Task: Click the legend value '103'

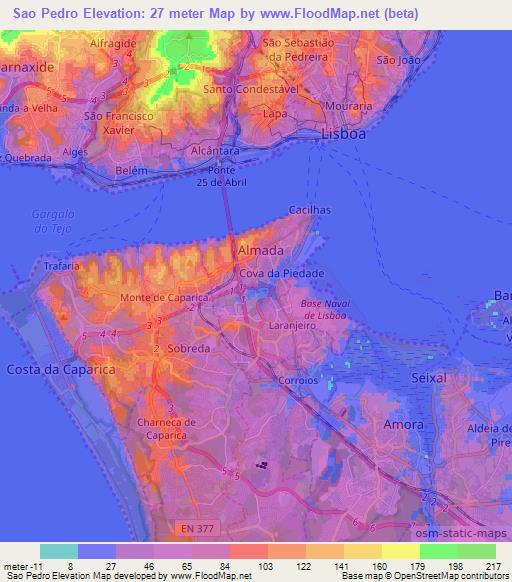Action: pos(265,567)
